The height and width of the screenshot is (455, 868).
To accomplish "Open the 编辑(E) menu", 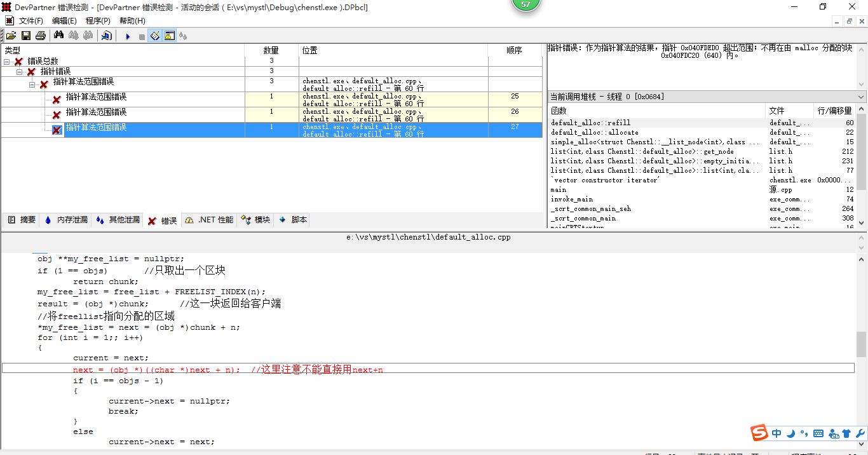I will (64, 21).
